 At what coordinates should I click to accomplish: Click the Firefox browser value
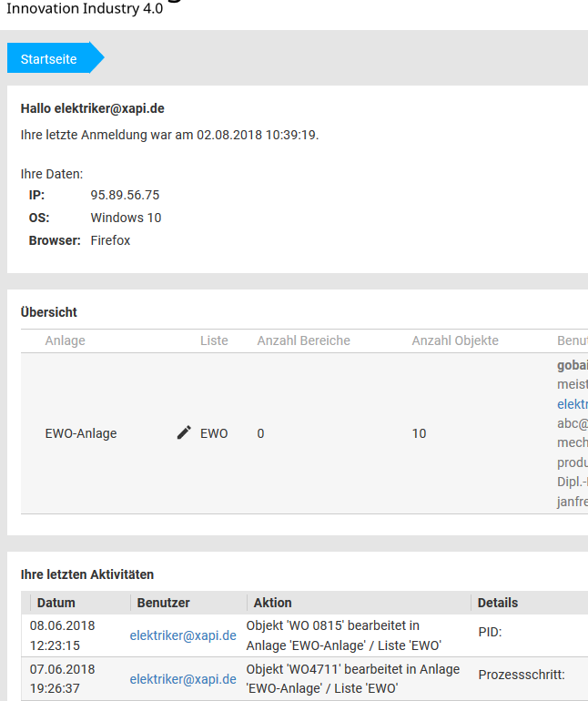coord(110,240)
